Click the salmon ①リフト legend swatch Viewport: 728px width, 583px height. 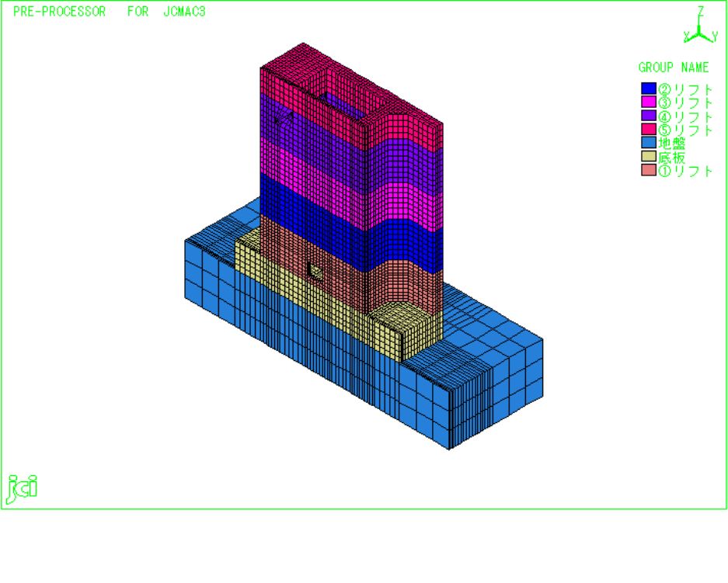click(x=649, y=170)
